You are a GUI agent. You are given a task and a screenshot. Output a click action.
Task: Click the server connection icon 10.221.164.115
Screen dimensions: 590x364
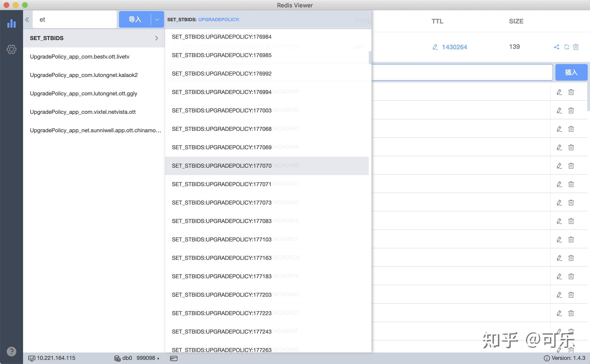click(x=32, y=358)
